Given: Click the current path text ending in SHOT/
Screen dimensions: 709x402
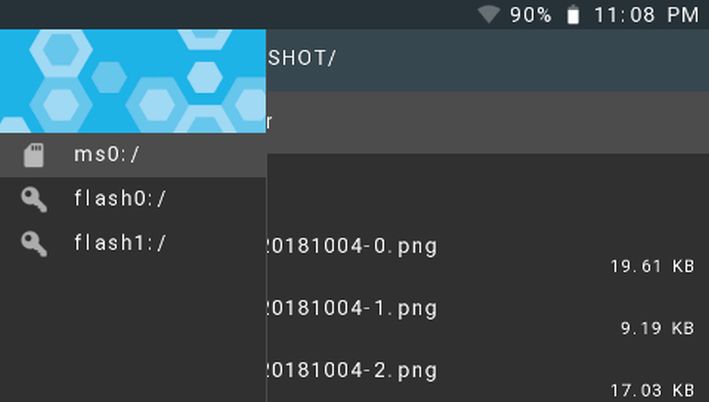Looking at the screenshot, I should (302, 58).
